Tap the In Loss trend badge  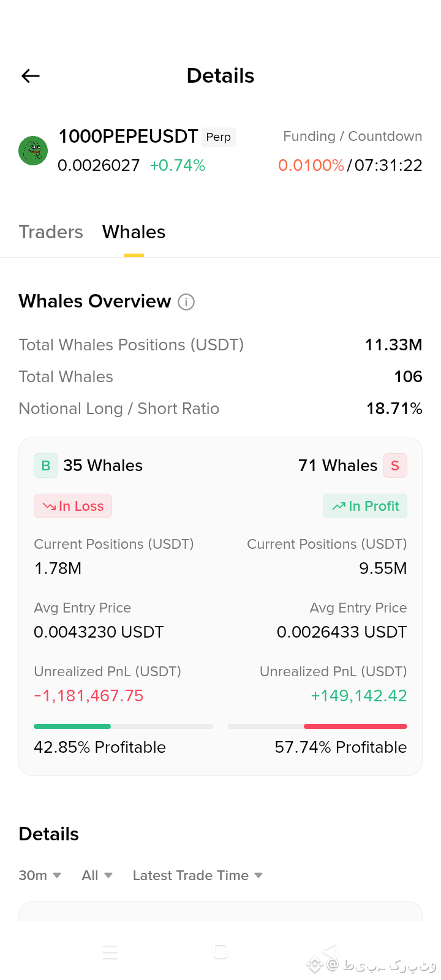(73, 506)
